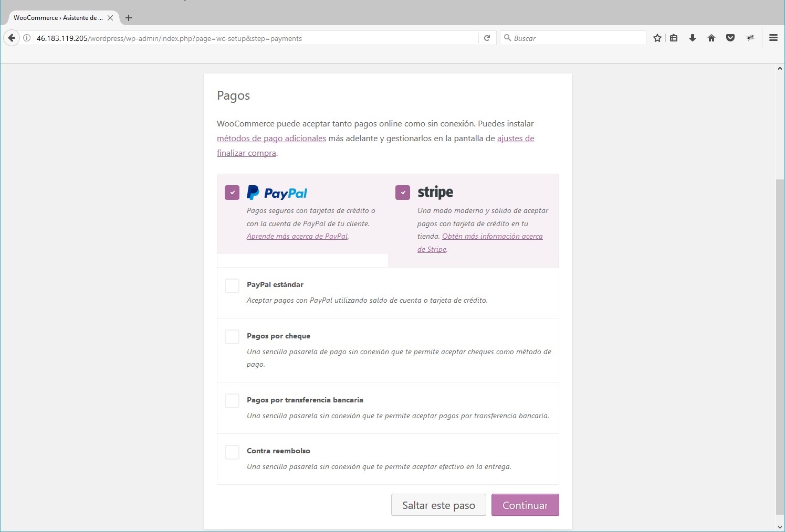
Task: Open downloads arrow icon
Action: [x=693, y=38]
